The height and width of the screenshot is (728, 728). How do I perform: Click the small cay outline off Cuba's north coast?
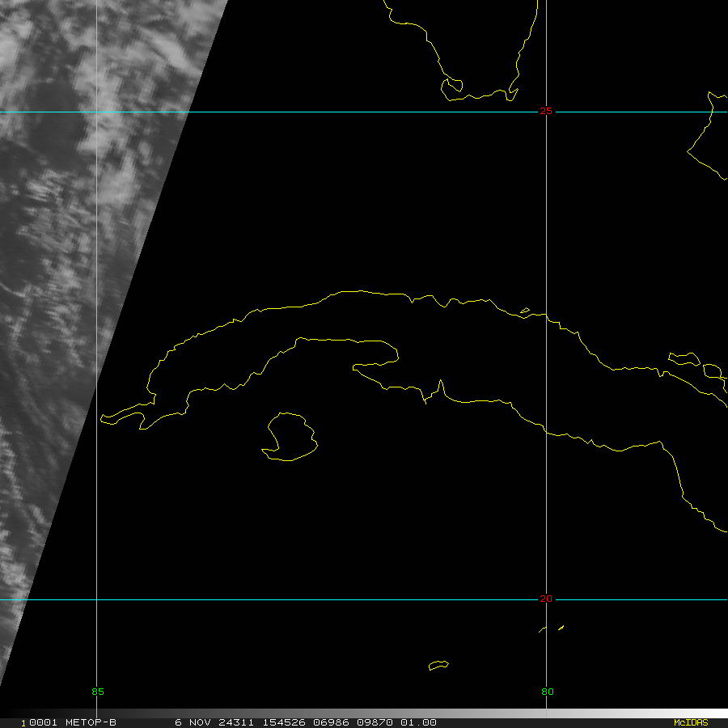524,310
